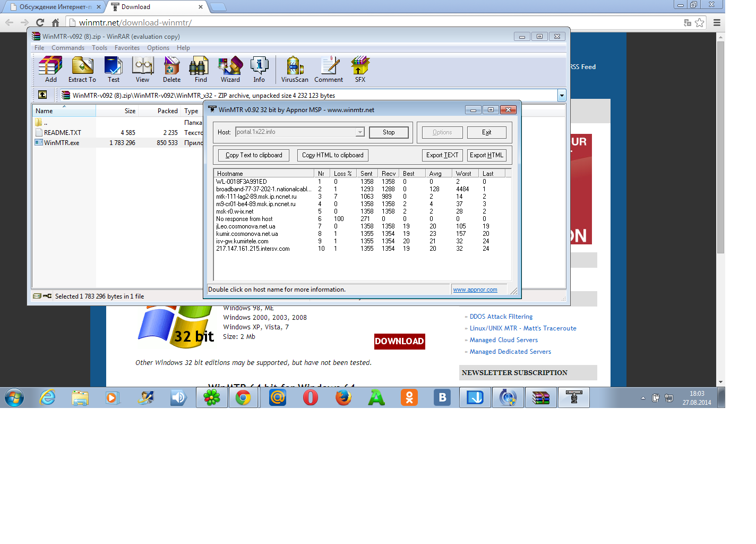Viewport: 756px width, 544px height.
Task: Reload the page in Chrome
Action: (40, 22)
